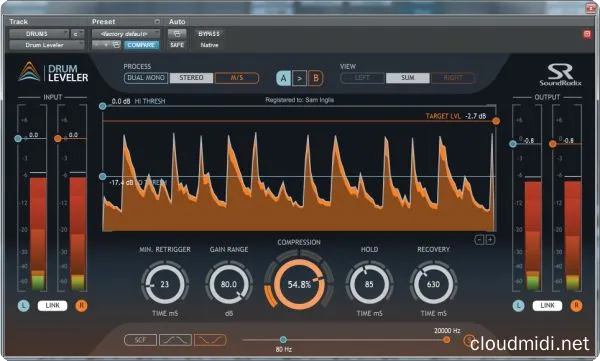This screenshot has height=361, width=600.
Task: Open the DRUMS track selector dropdown
Action: pyautogui.click(x=39, y=34)
